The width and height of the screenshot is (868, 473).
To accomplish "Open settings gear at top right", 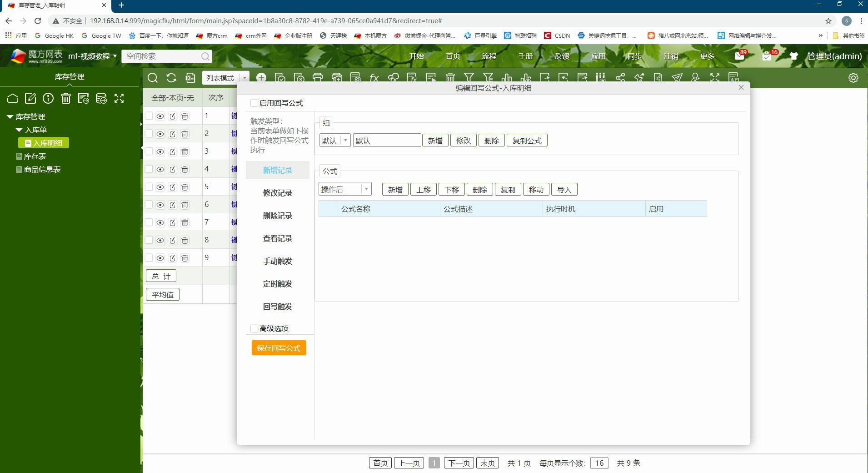I will (853, 78).
